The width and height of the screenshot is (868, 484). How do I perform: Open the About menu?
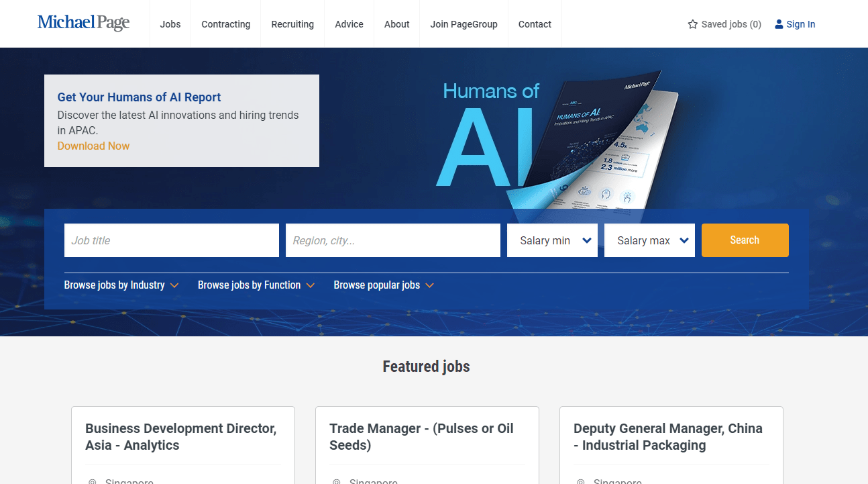tap(397, 24)
